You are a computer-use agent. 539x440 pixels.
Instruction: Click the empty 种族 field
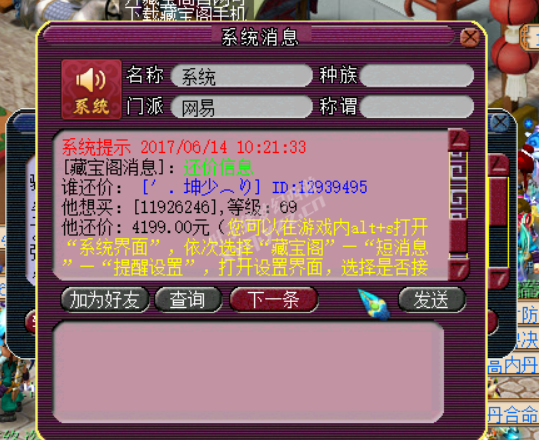[417, 75]
